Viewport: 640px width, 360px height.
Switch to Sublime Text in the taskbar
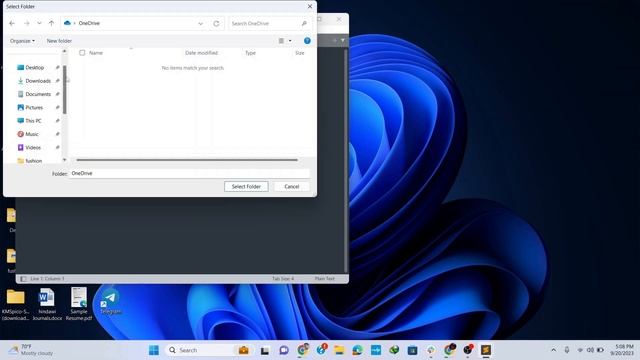pos(485,350)
